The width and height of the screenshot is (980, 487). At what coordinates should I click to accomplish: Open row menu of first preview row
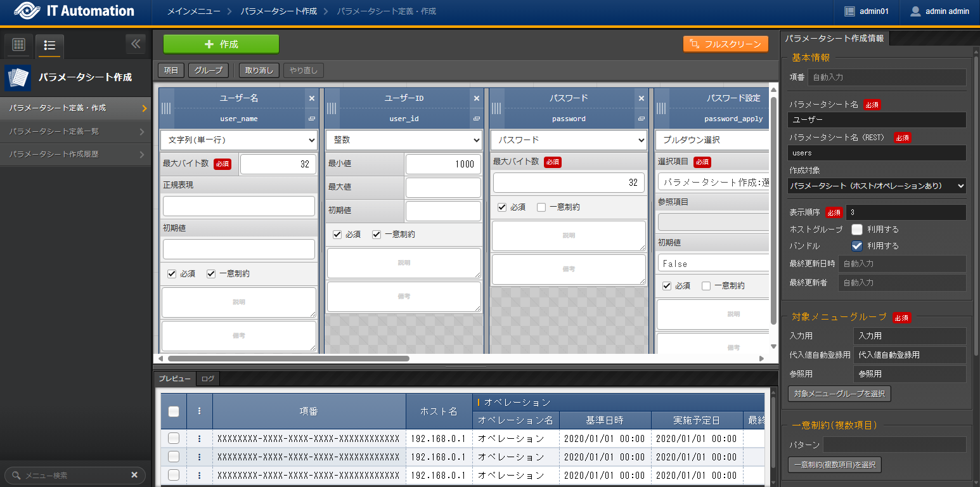199,438
